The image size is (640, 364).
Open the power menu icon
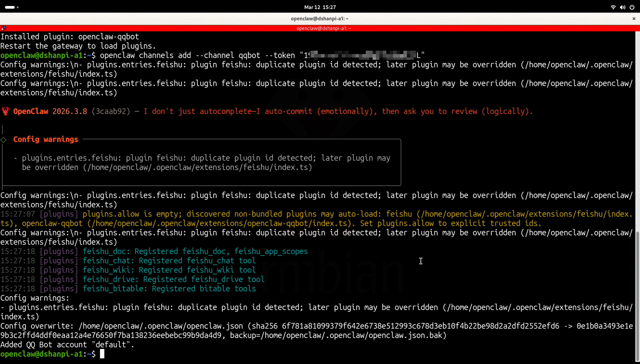(x=632, y=7)
